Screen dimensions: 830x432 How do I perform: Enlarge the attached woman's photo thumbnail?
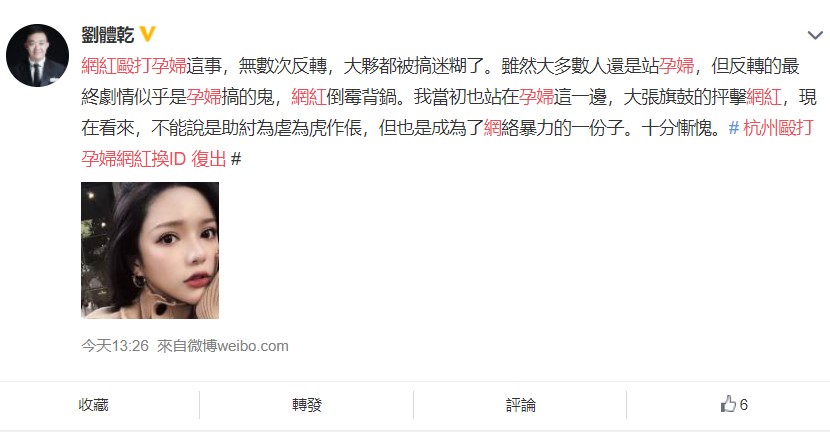(x=150, y=250)
